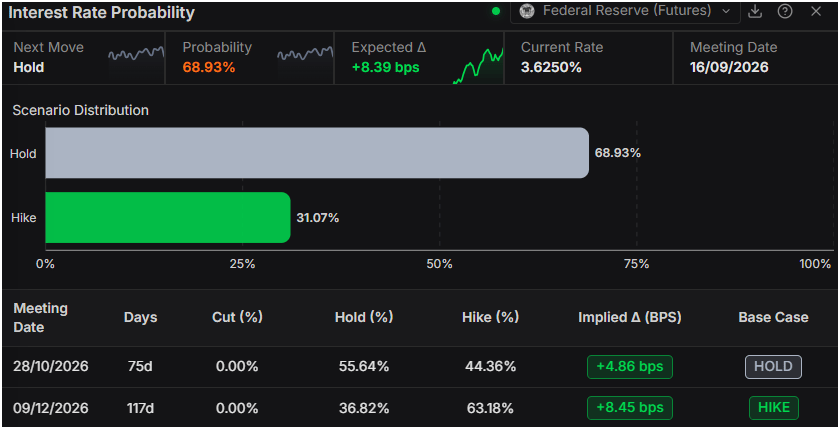Screen dimensions: 840x429
Task: Click the 68.93% label beside the Hold bar
Action: (617, 153)
